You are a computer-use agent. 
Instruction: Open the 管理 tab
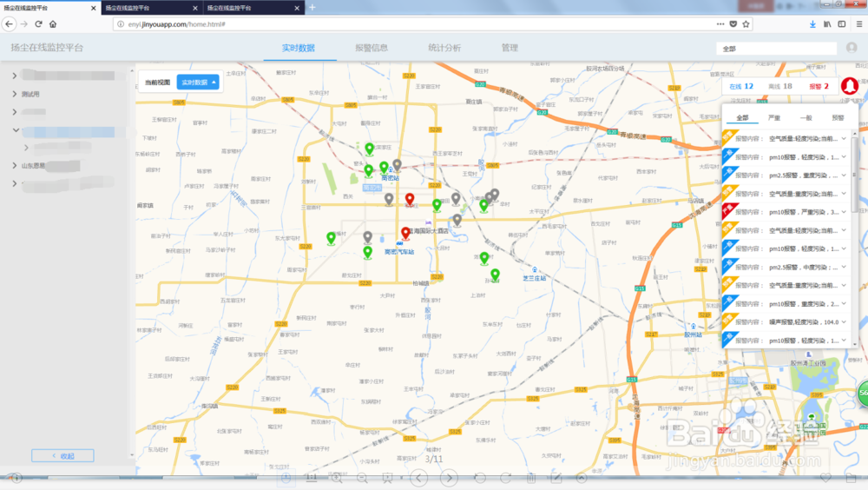pos(510,48)
